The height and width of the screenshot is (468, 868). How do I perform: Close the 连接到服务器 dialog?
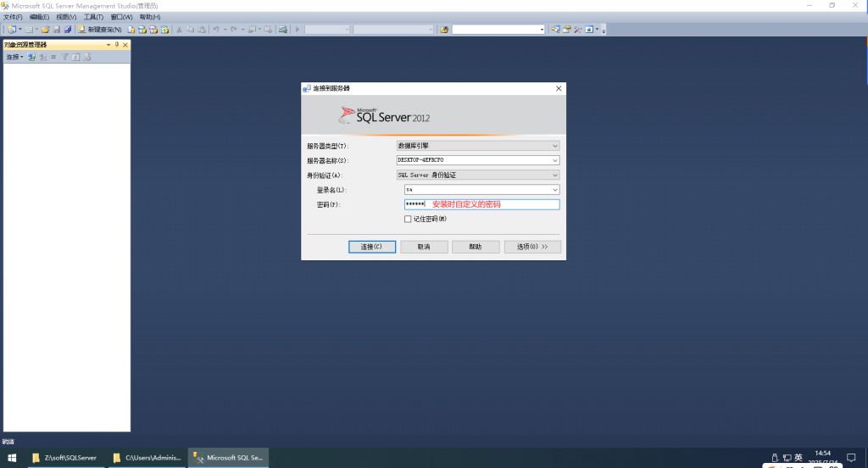click(x=559, y=88)
